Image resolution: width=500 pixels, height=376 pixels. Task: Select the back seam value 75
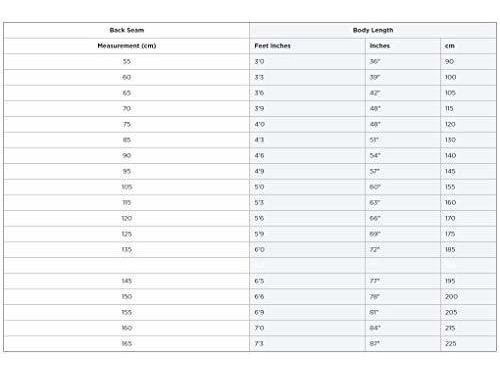[x=127, y=124]
